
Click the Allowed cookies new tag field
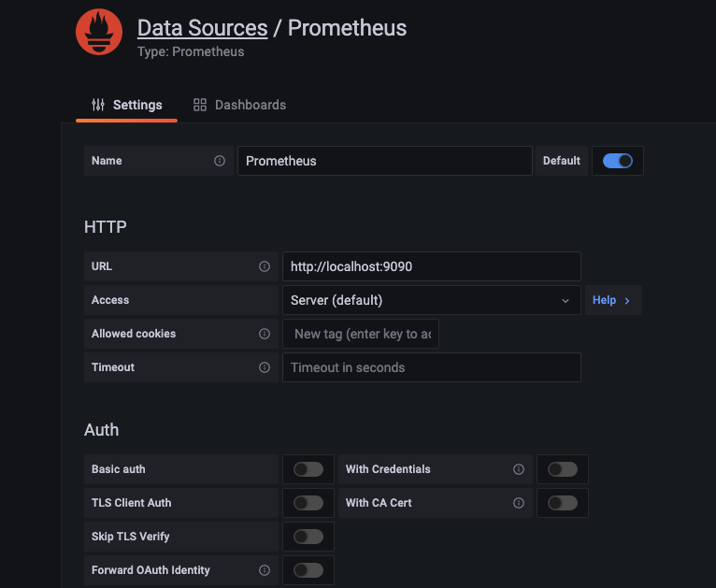click(x=361, y=334)
